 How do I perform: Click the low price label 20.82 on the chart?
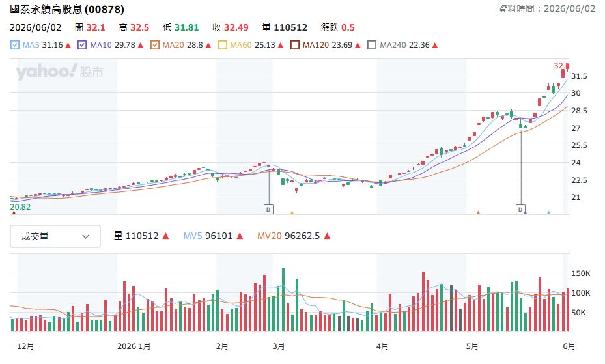tap(20, 207)
